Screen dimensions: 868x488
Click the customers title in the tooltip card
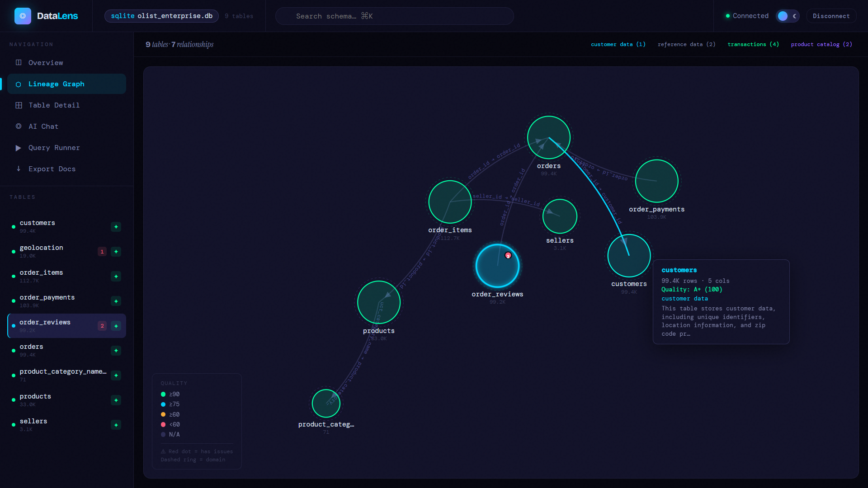coord(679,270)
